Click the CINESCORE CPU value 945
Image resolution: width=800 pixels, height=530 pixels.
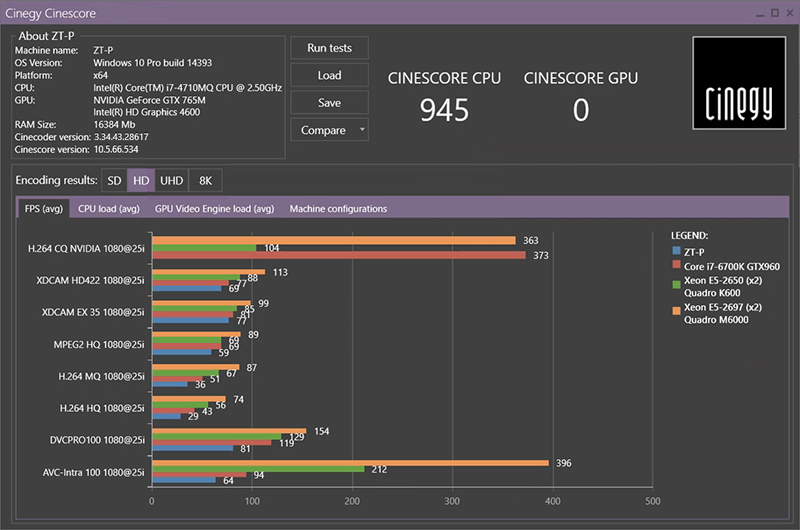[444, 110]
